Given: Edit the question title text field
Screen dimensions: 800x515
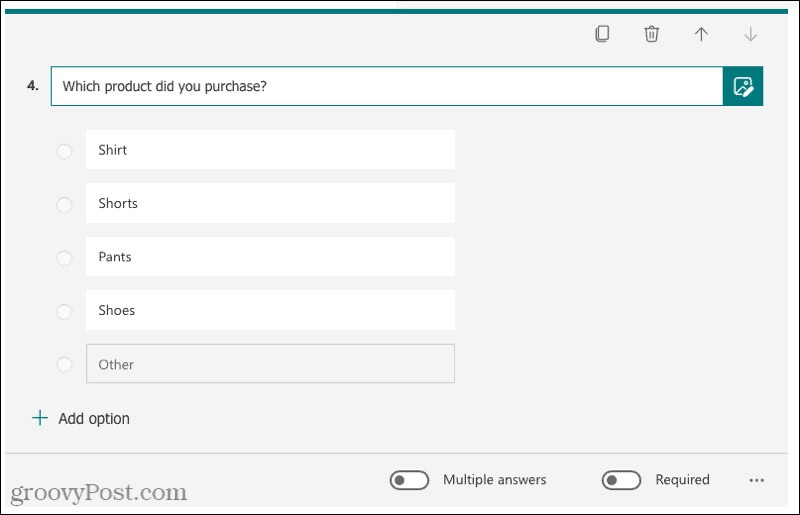Looking at the screenshot, I should coord(386,86).
